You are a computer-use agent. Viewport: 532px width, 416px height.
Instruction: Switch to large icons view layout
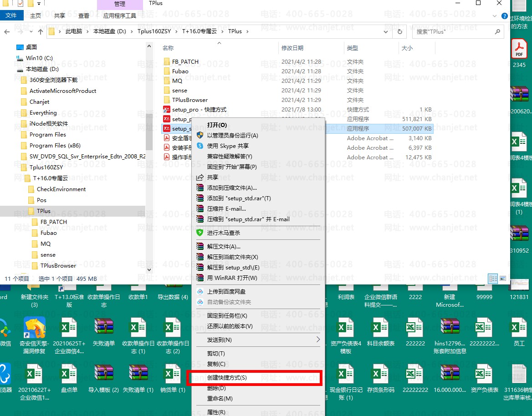(503, 279)
